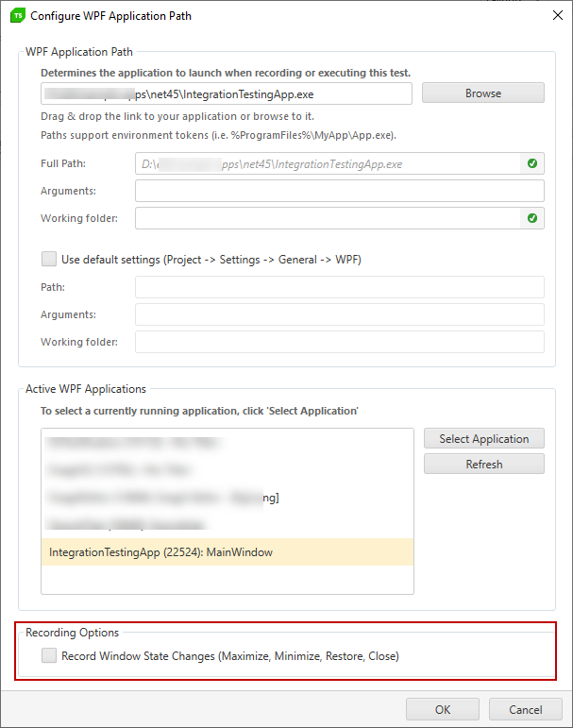Click the Select Application button
This screenshot has width=573, height=728.
[x=484, y=438]
